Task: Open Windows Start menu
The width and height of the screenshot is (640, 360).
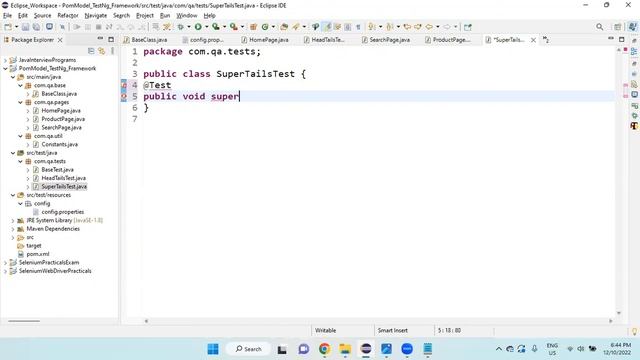Action: [213, 349]
